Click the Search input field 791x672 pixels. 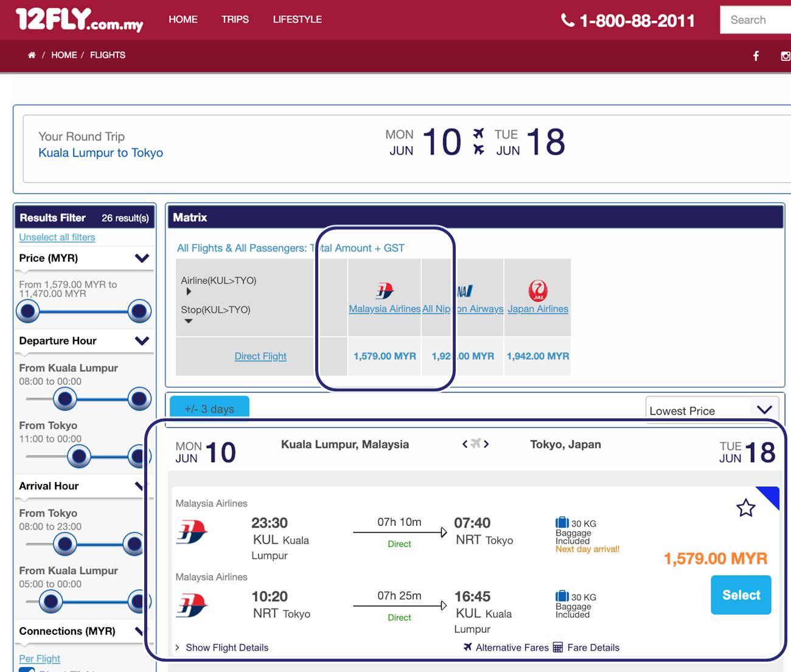[755, 20]
